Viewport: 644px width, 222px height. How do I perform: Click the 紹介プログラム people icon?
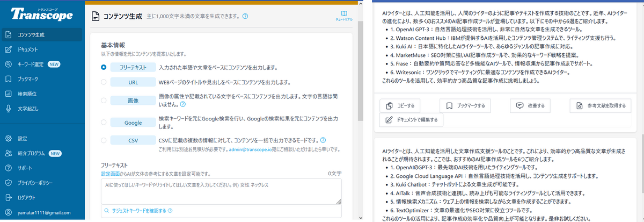tap(8, 153)
